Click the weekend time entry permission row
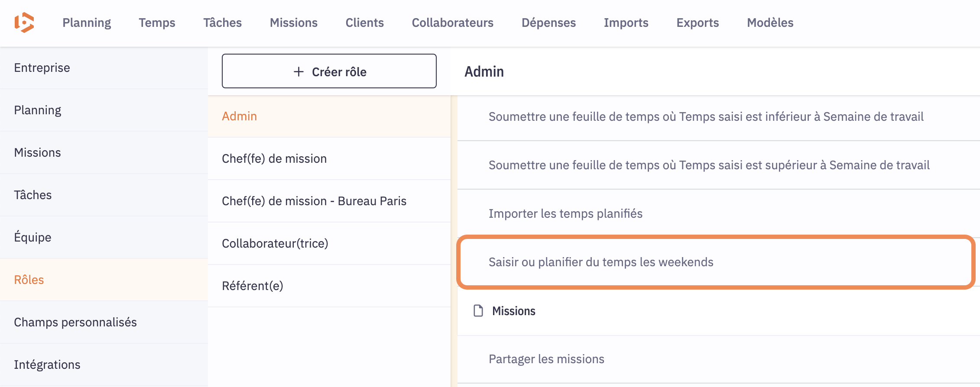 pyautogui.click(x=601, y=262)
